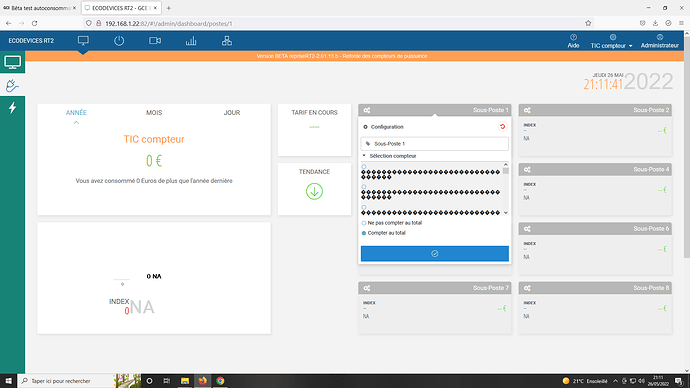Click the red reset icon in Configuration panel

click(502, 127)
